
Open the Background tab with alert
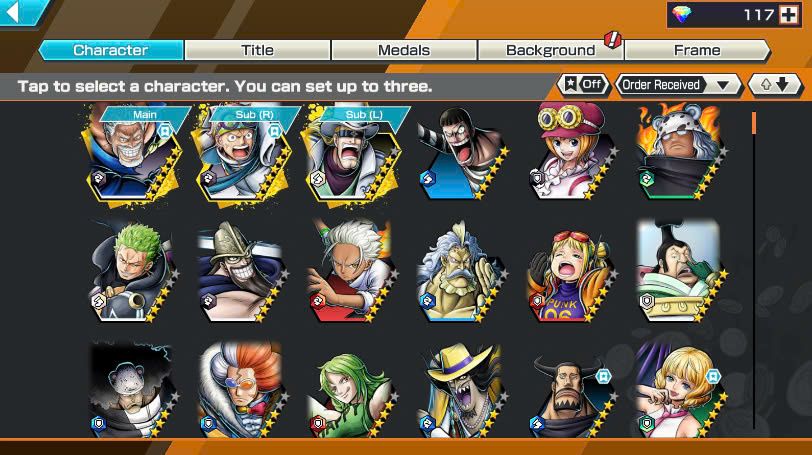click(x=550, y=50)
